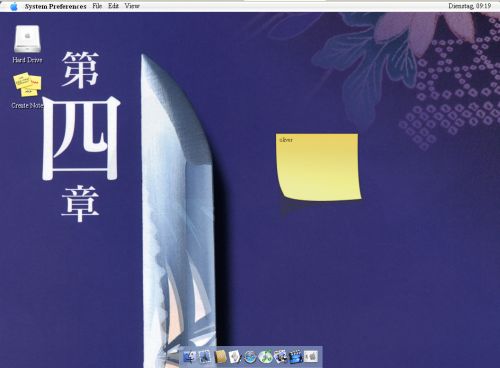Click the yellow sticky note
This screenshot has width=500, height=368.
click(x=318, y=167)
